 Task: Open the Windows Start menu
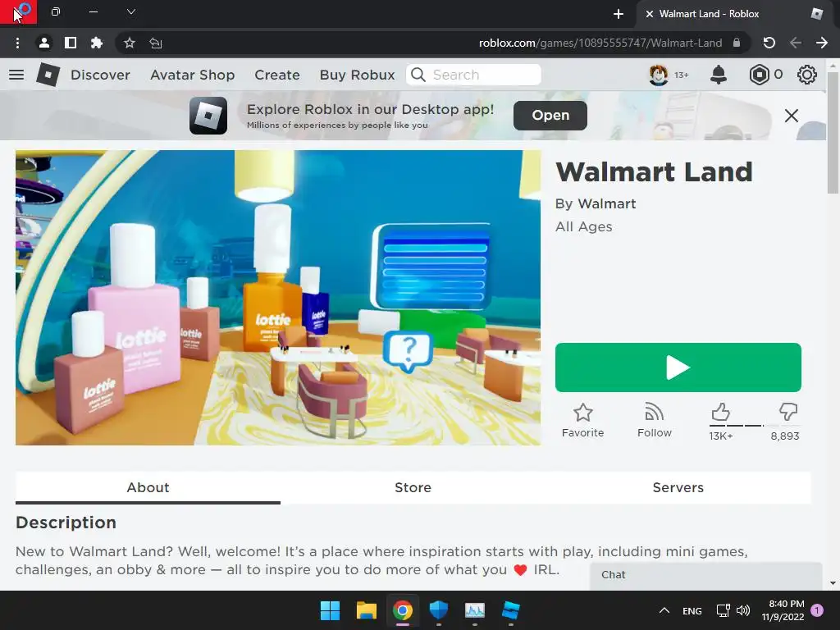pos(330,610)
